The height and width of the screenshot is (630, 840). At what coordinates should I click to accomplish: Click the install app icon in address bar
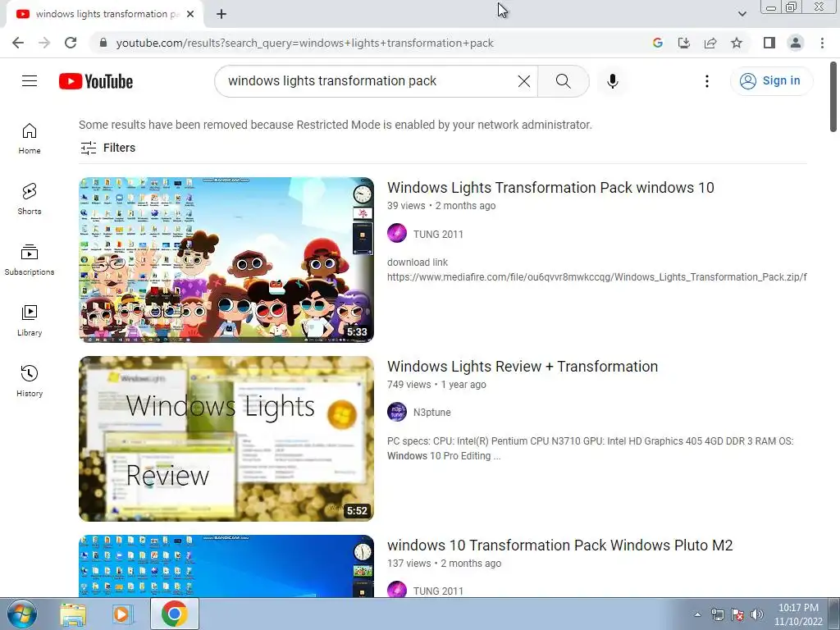click(684, 43)
